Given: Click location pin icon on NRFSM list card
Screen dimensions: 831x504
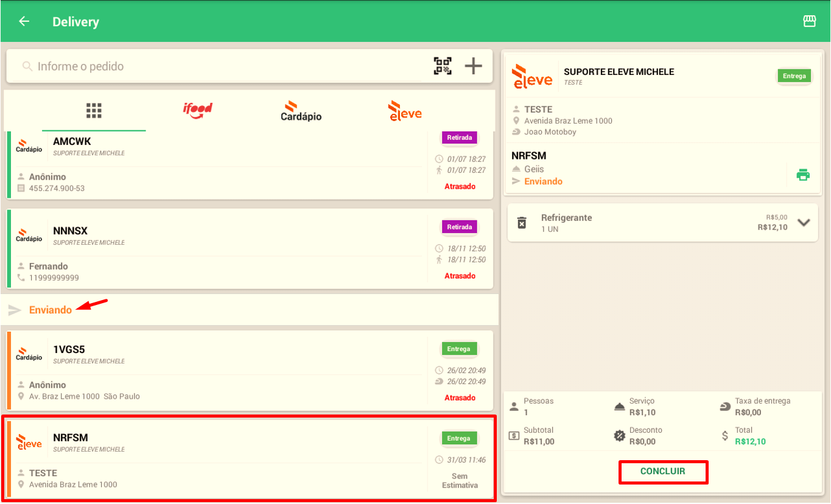Looking at the screenshot, I should [21, 485].
